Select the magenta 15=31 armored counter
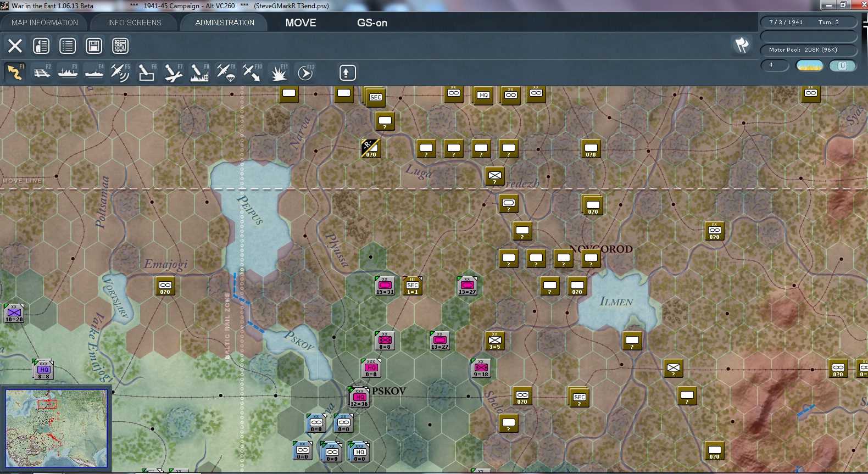Screen dimensions: 868x474 click(x=385, y=286)
